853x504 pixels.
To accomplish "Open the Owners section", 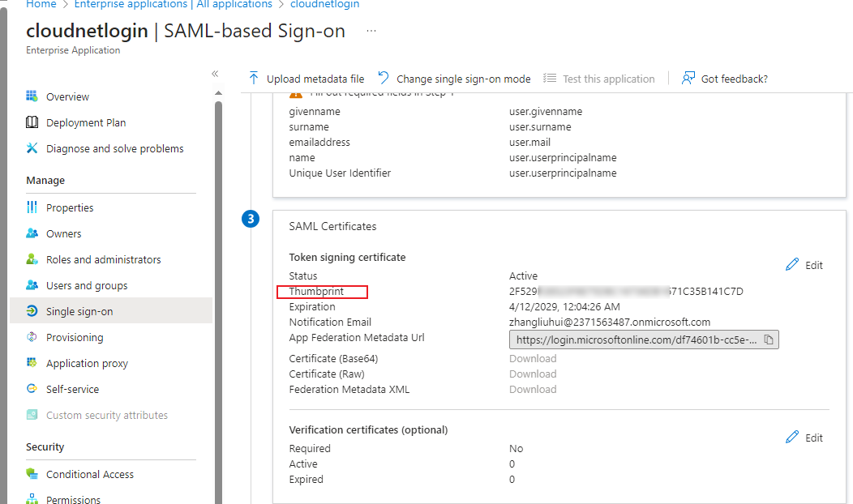I will (63, 234).
